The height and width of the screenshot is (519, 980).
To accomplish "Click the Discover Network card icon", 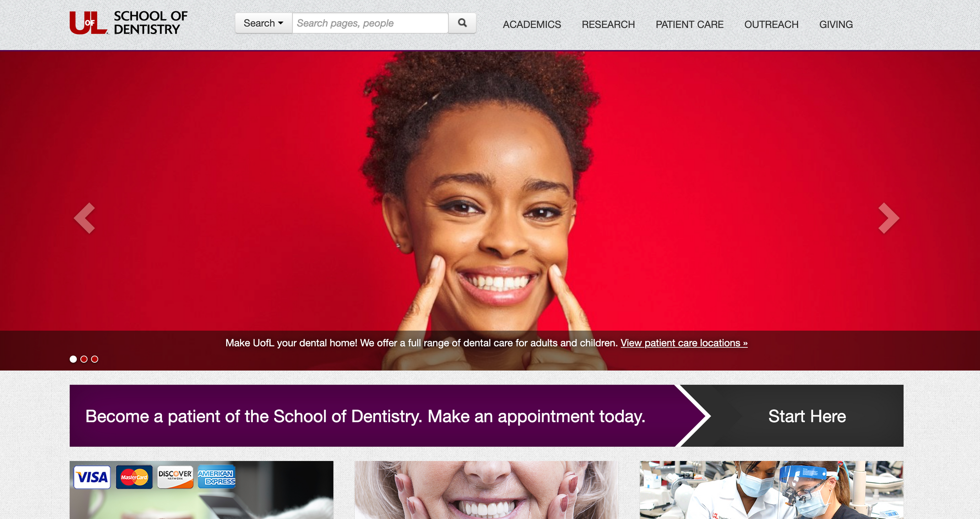I will [x=175, y=477].
